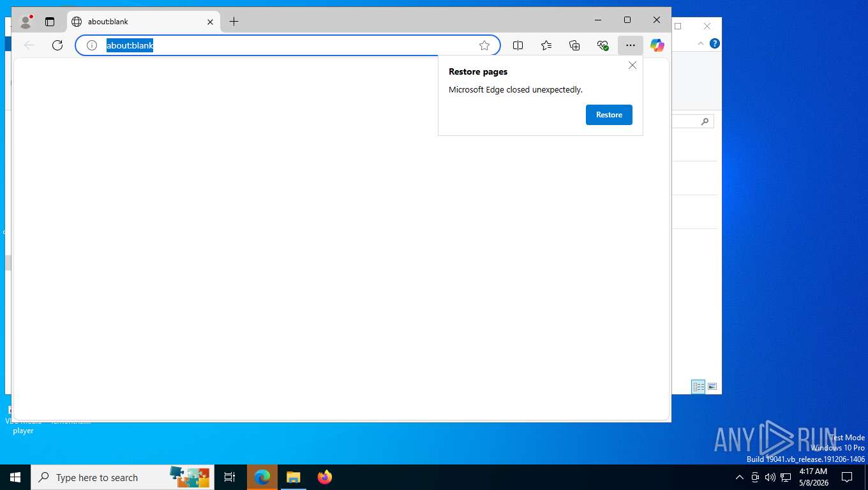Image resolution: width=868 pixels, height=490 pixels.
Task: Open split screen view
Action: 518,45
